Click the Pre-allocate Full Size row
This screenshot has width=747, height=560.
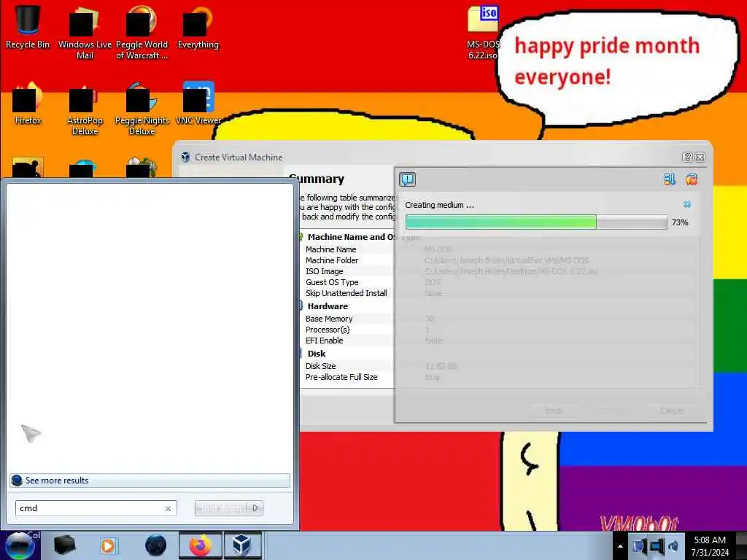[x=341, y=377]
